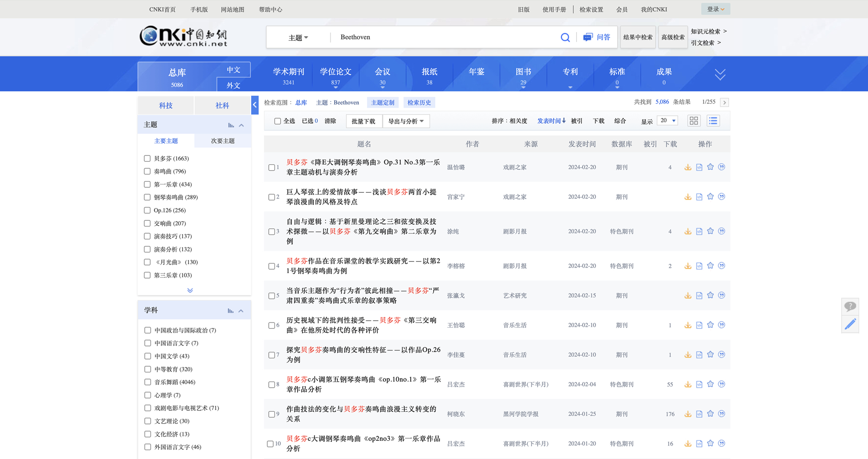This screenshot has width=868, height=459.
Task: Switch to the 报纸 tab
Action: point(430,76)
